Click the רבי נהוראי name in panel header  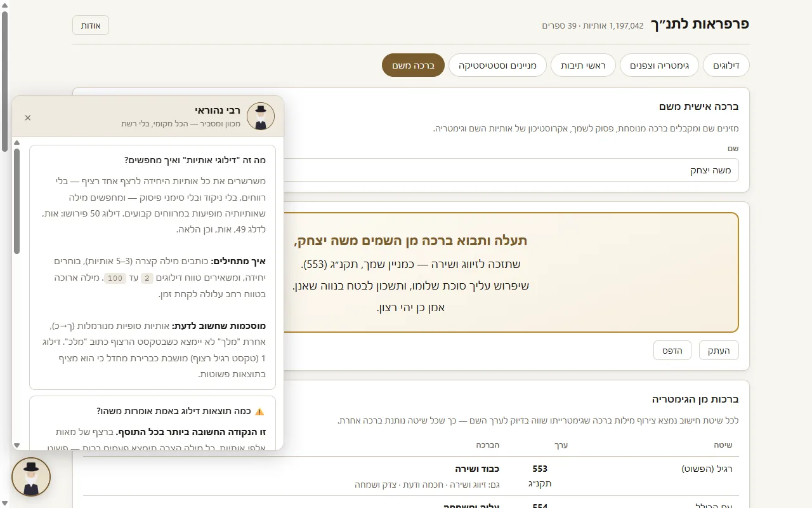coord(218,110)
